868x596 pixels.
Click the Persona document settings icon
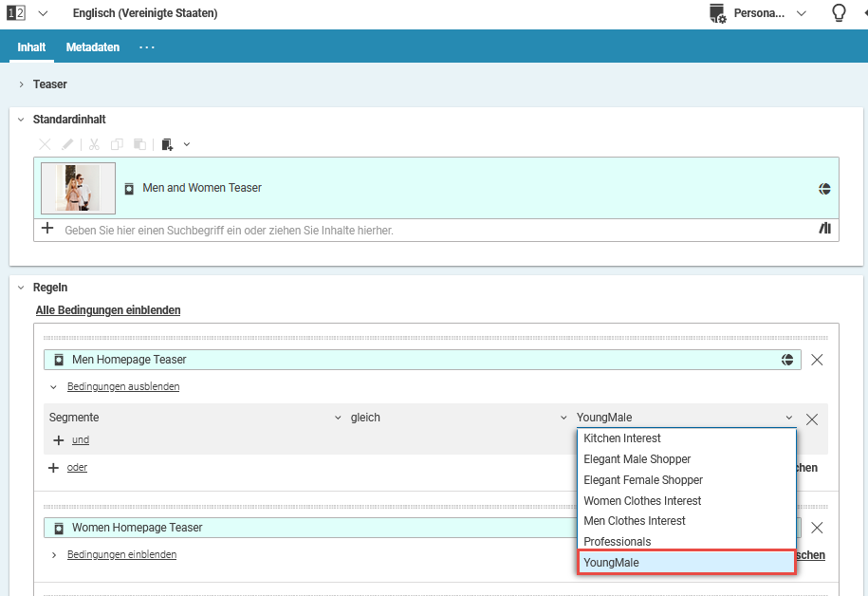pos(717,13)
